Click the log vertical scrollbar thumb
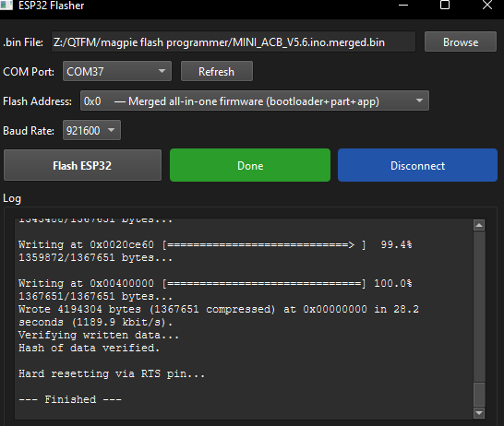 click(479, 395)
